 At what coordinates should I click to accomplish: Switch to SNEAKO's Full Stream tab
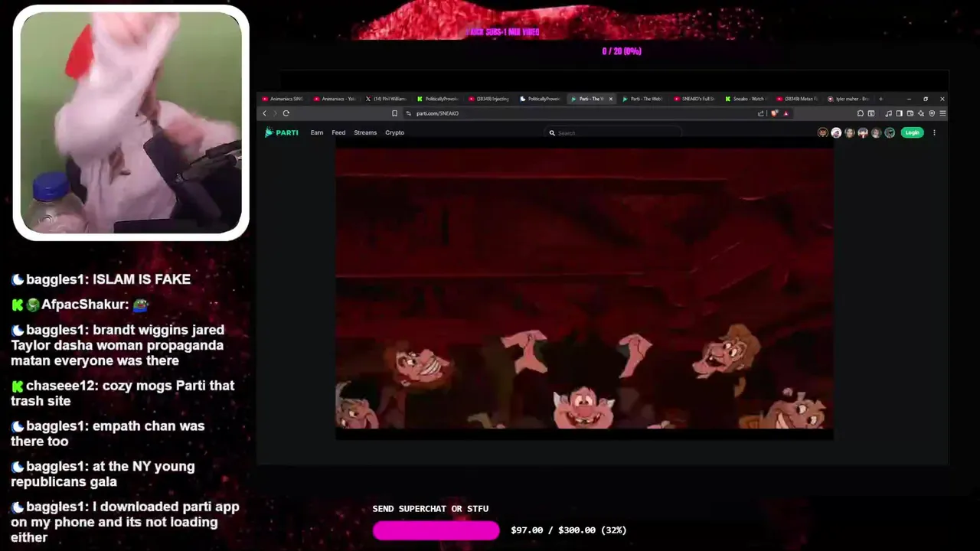[x=694, y=99]
